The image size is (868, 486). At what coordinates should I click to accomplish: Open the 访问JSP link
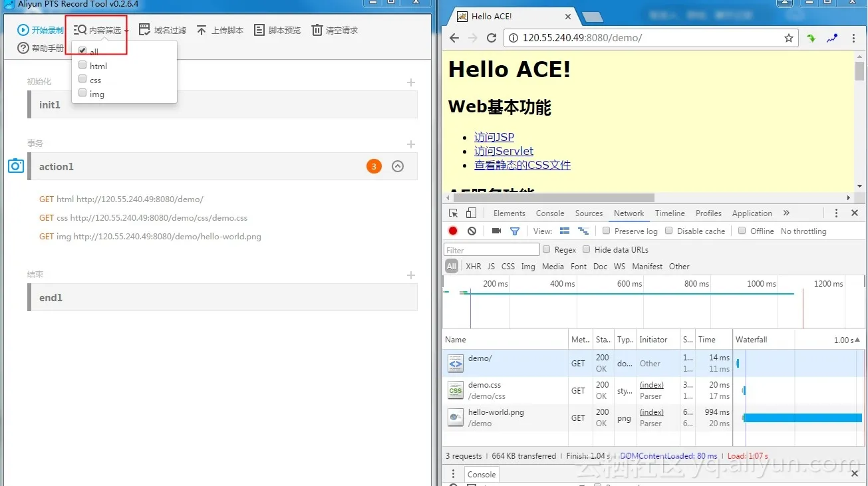coord(494,137)
